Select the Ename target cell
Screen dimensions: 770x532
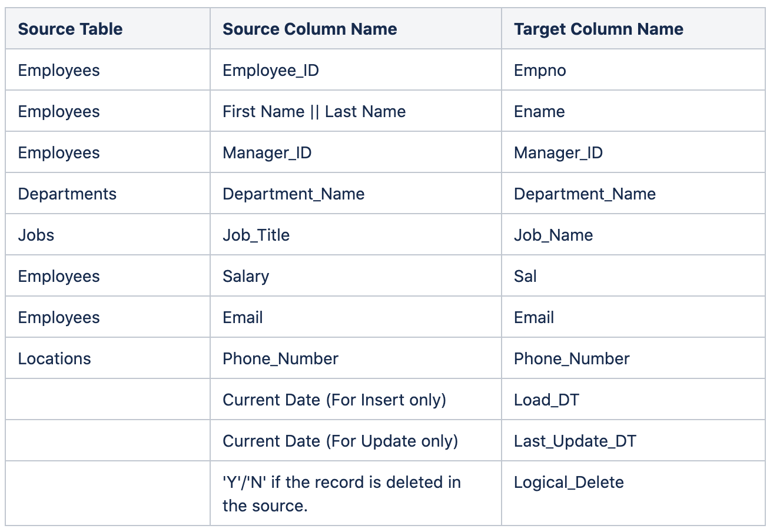coord(538,111)
